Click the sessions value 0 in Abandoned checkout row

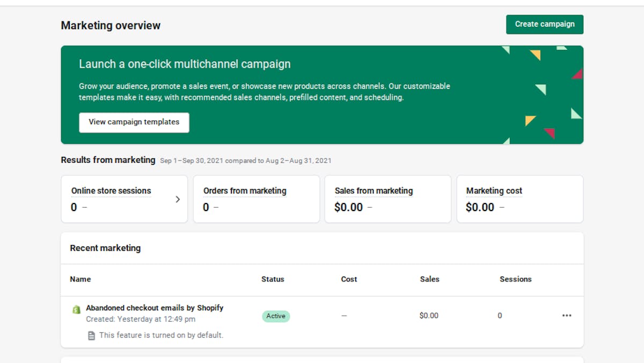[500, 316]
